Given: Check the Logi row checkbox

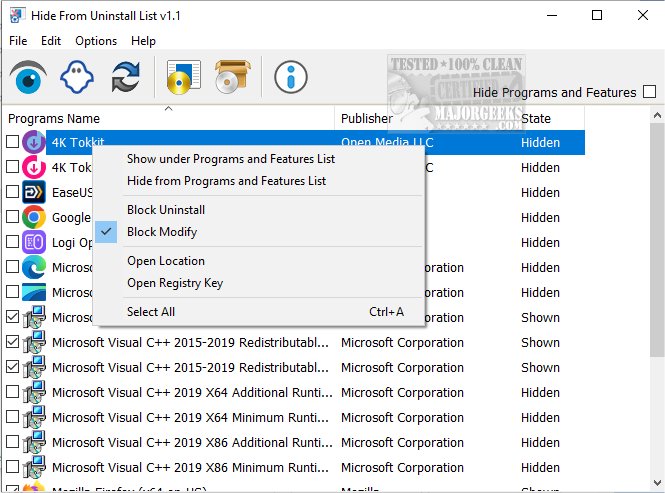Looking at the screenshot, I should click(x=13, y=242).
